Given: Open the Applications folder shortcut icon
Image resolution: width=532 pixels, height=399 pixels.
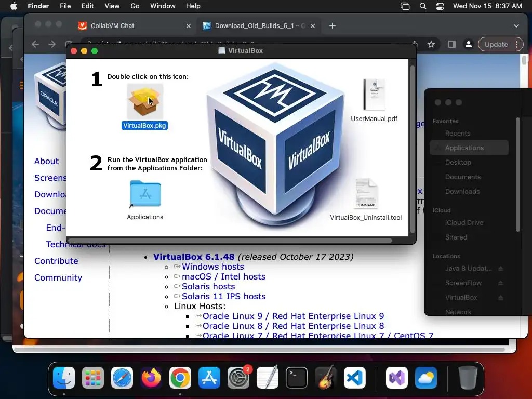Looking at the screenshot, I should pos(145,193).
